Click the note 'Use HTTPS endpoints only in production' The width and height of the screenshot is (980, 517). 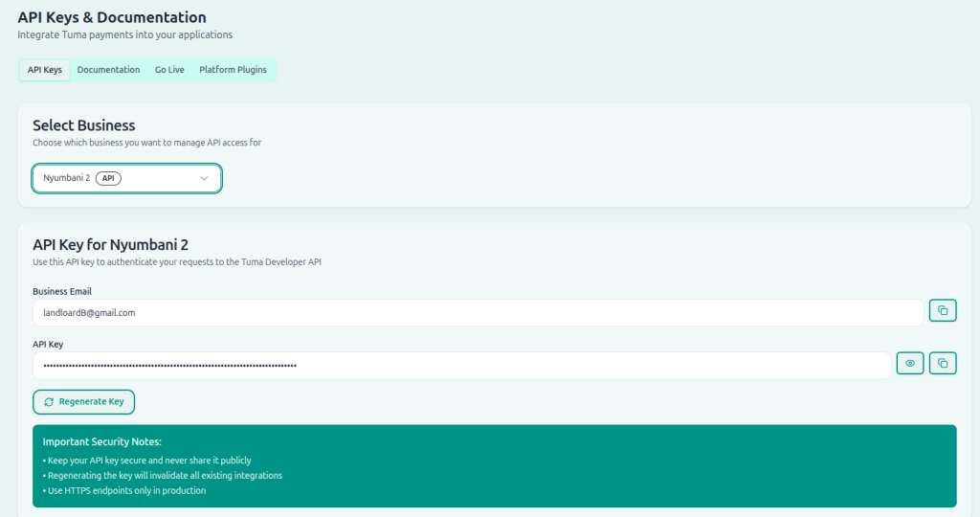tap(124, 491)
